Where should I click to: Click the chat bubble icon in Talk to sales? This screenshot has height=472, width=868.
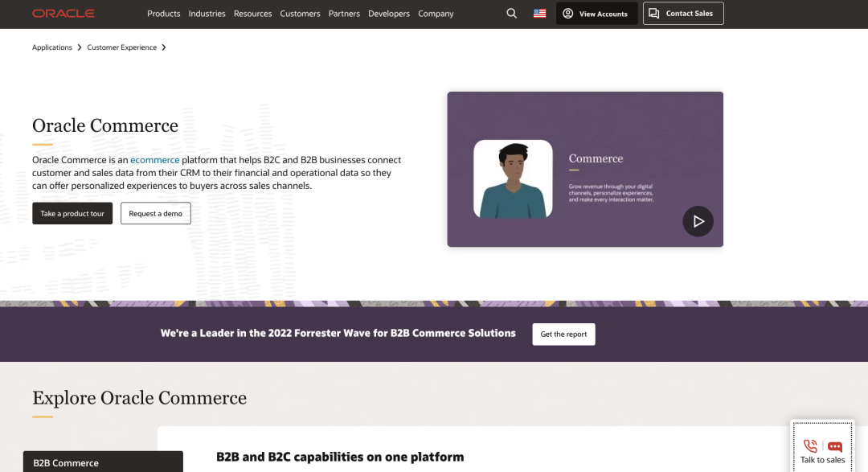[835, 446]
